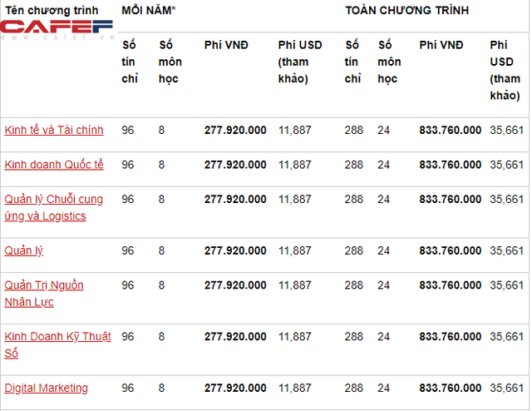Open the Kinh tế và Tài chính link
The image size is (532, 411).
tap(54, 130)
